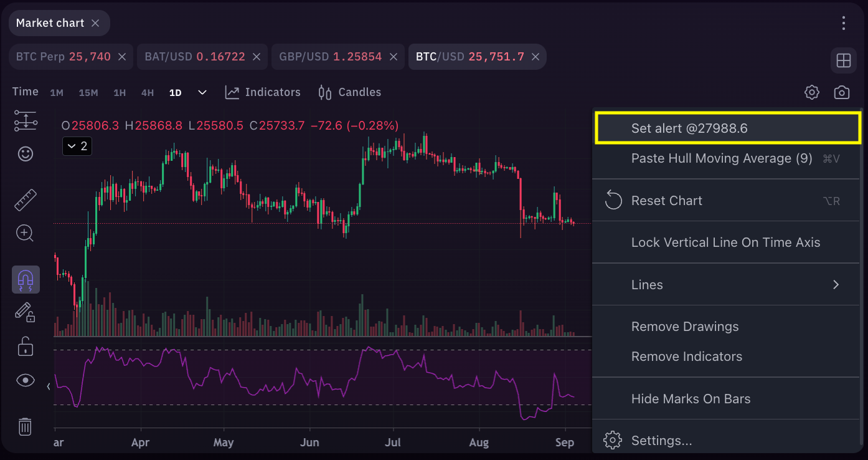
Task: Open chart settings via the gear icon
Action: click(811, 92)
